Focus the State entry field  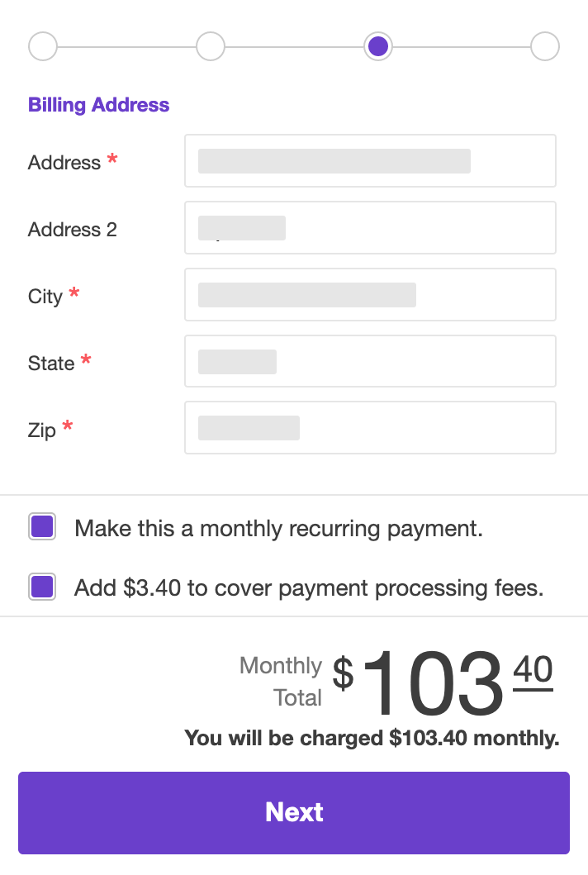click(x=370, y=361)
